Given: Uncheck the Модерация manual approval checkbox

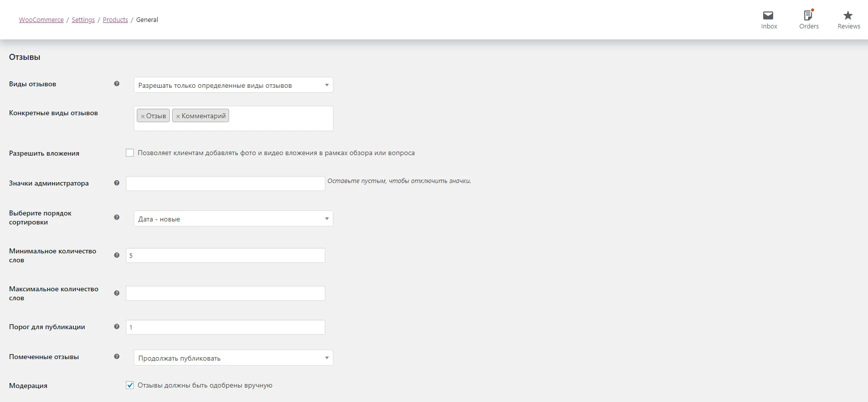Looking at the screenshot, I should click(x=130, y=385).
